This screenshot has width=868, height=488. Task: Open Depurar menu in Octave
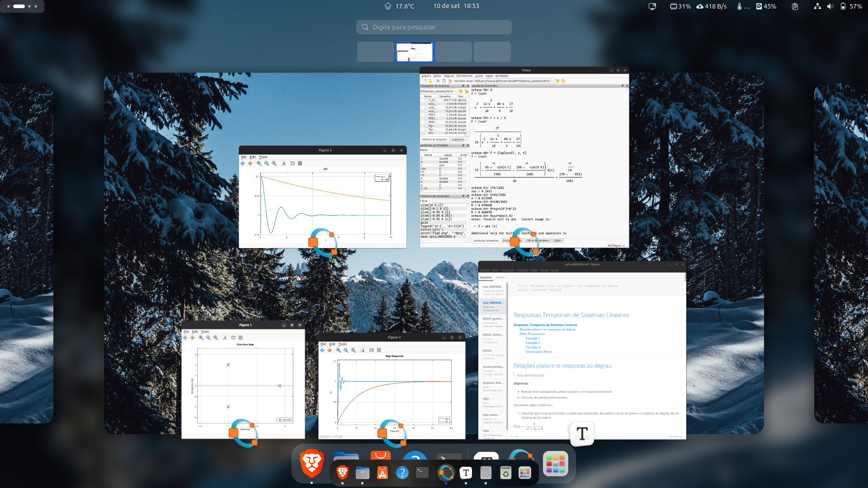[449, 76]
